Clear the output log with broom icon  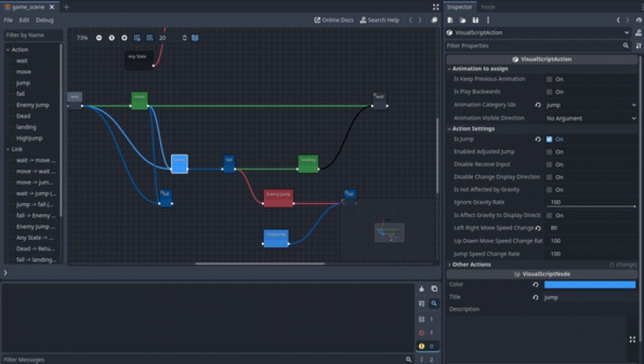422,288
